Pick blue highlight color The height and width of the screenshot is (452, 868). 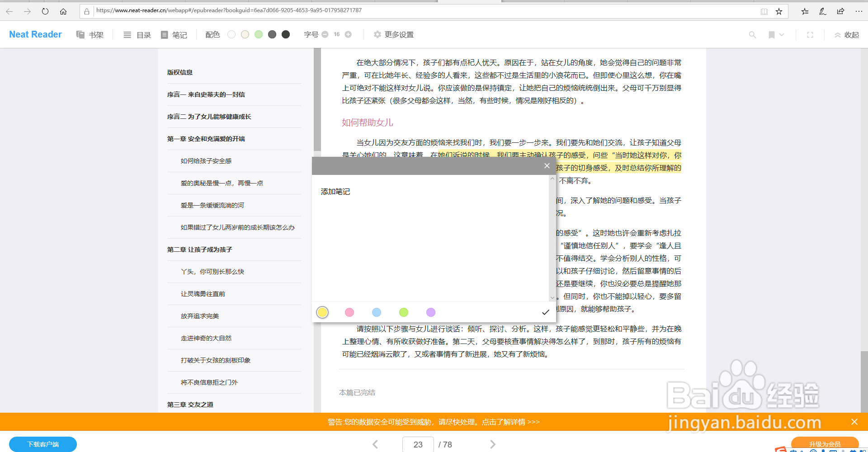click(377, 312)
